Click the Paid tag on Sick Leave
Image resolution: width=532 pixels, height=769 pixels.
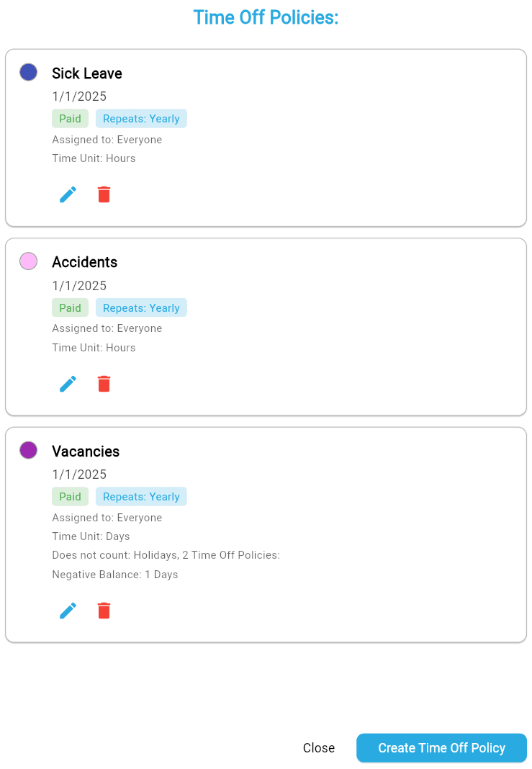70,119
